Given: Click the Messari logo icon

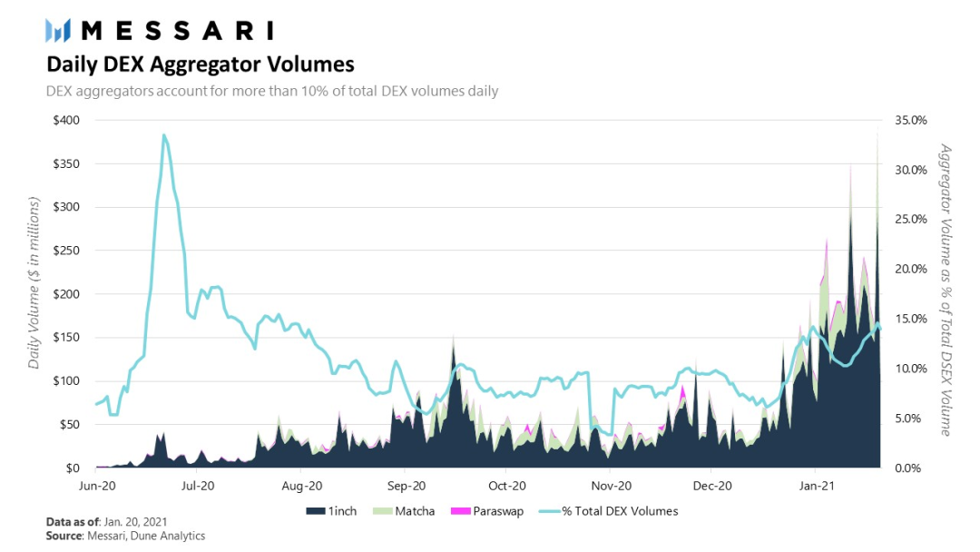Looking at the screenshot, I should click(58, 31).
